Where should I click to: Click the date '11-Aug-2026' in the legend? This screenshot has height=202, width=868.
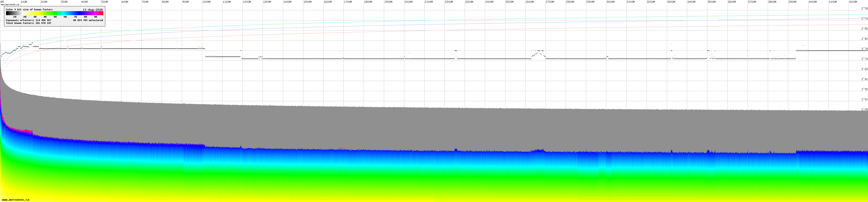[x=93, y=10]
